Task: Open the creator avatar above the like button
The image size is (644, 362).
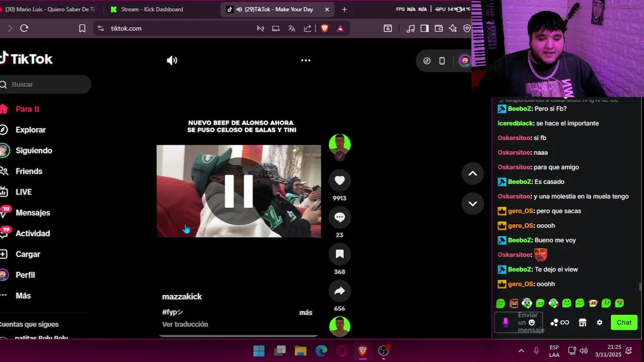Action: (x=340, y=144)
